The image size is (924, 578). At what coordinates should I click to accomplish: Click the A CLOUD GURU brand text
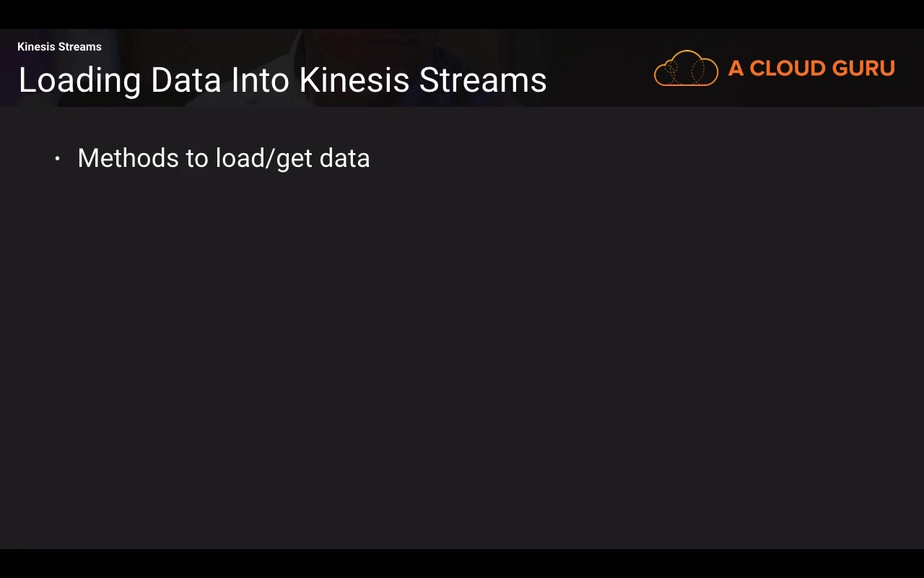[811, 69]
